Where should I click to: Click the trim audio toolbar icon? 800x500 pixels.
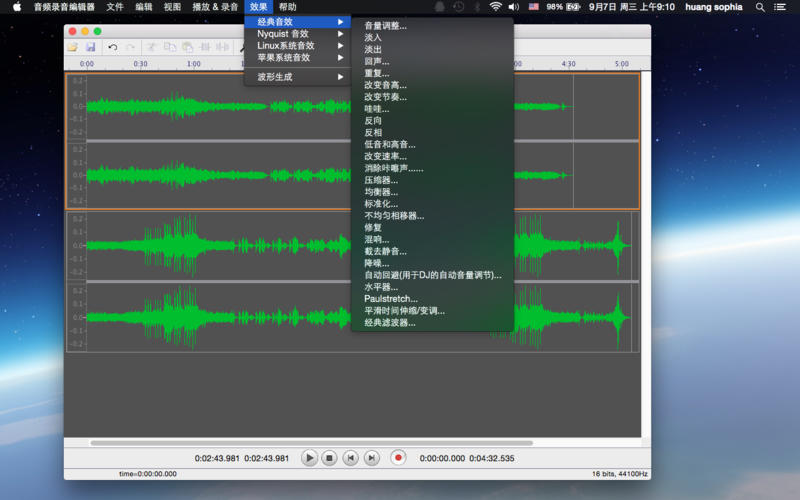point(205,47)
